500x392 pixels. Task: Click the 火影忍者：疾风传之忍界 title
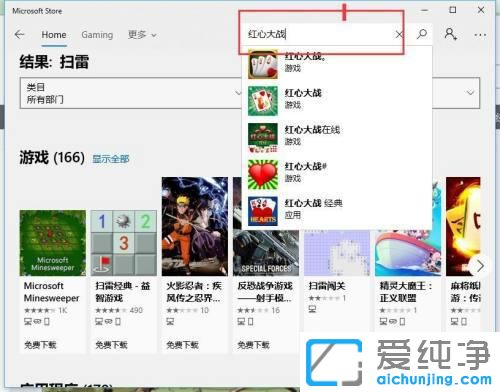[194, 292]
